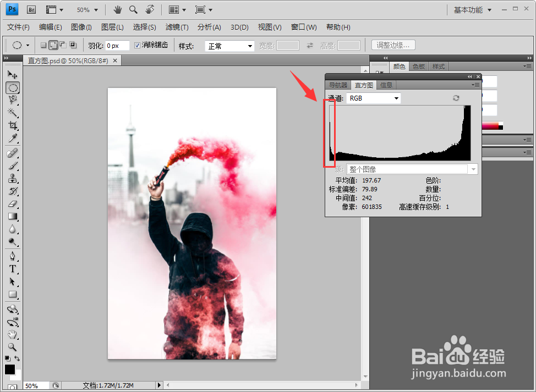Select the Lasso tool
The height and width of the screenshot is (392, 536).
pos(13,100)
